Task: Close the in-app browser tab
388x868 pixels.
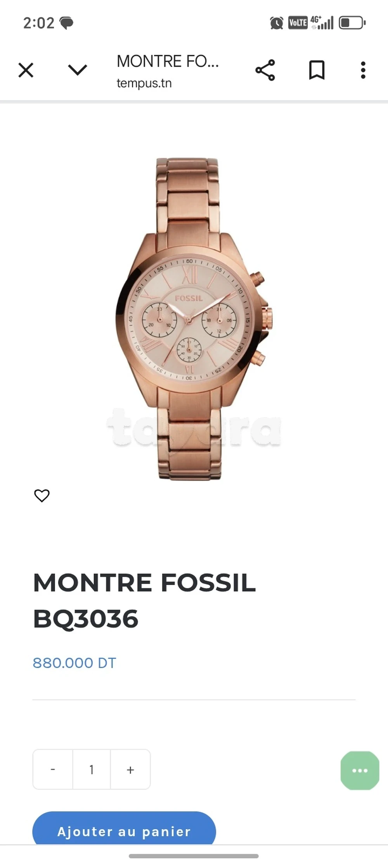Action: point(26,70)
